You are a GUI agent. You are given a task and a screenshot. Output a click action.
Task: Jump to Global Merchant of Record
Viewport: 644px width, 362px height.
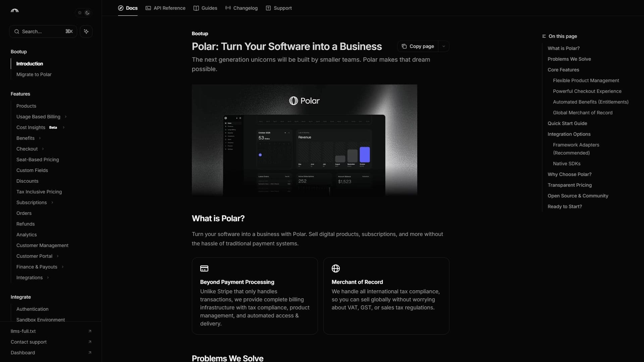[x=583, y=113]
